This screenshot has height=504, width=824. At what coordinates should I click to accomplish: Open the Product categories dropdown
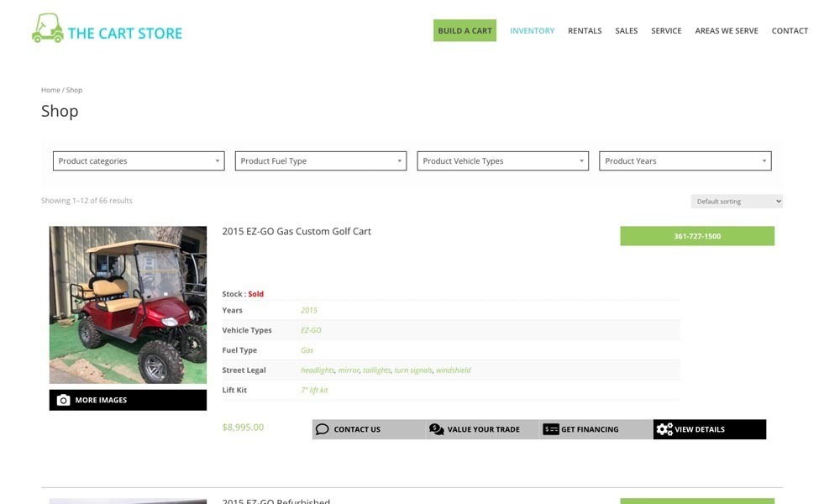coord(139,160)
